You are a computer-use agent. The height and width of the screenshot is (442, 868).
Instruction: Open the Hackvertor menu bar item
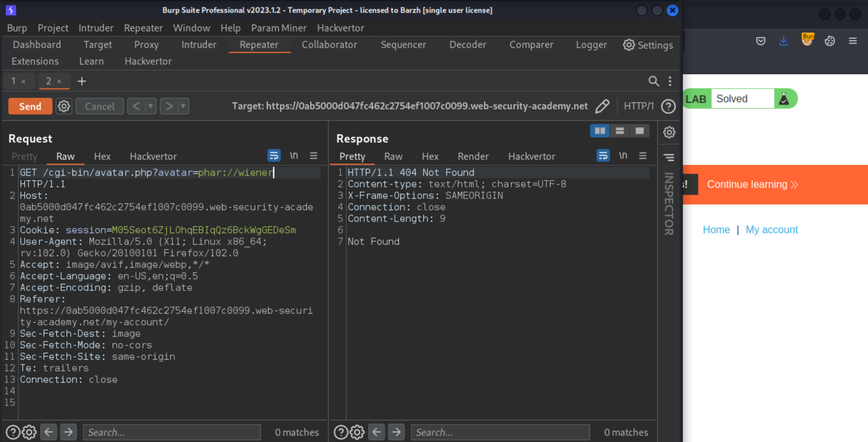[340, 28]
